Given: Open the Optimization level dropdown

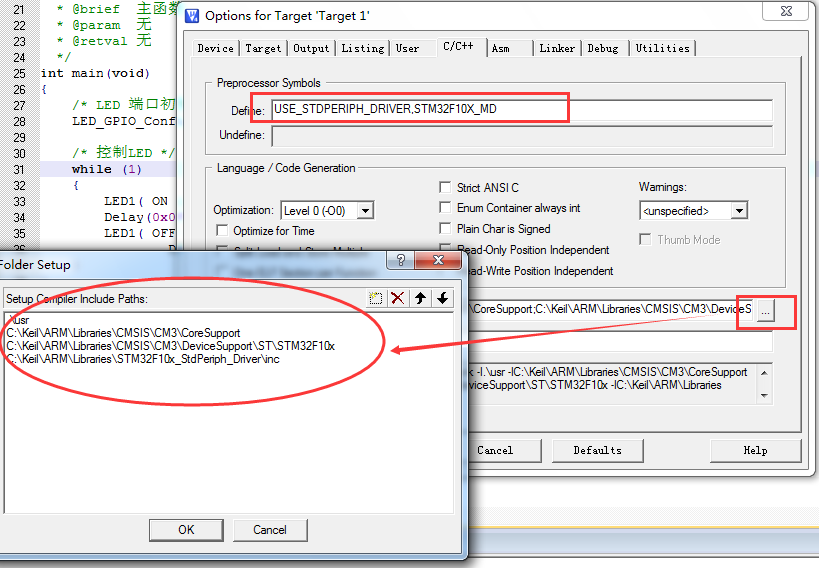Looking at the screenshot, I should [366, 211].
